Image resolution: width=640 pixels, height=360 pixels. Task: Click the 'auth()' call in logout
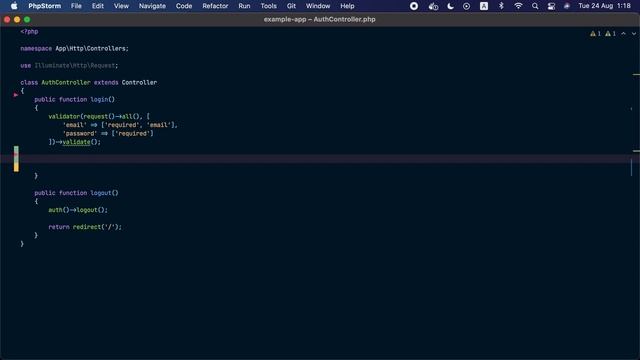(x=59, y=210)
